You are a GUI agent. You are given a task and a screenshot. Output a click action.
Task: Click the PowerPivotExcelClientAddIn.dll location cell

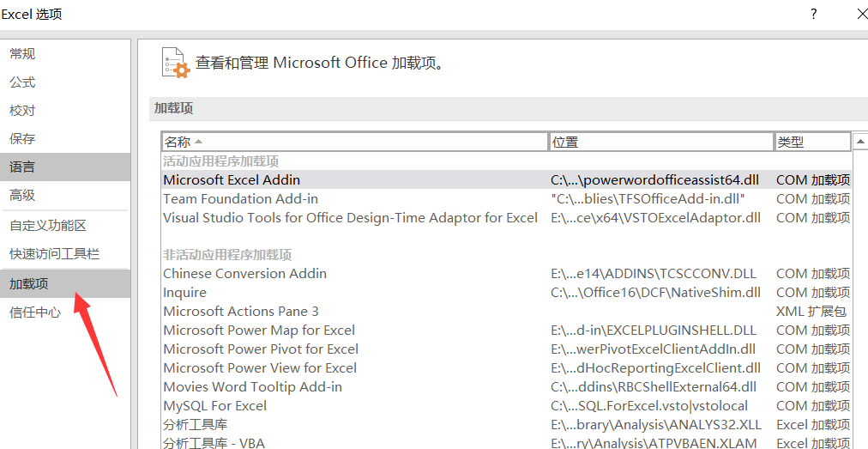coord(654,349)
